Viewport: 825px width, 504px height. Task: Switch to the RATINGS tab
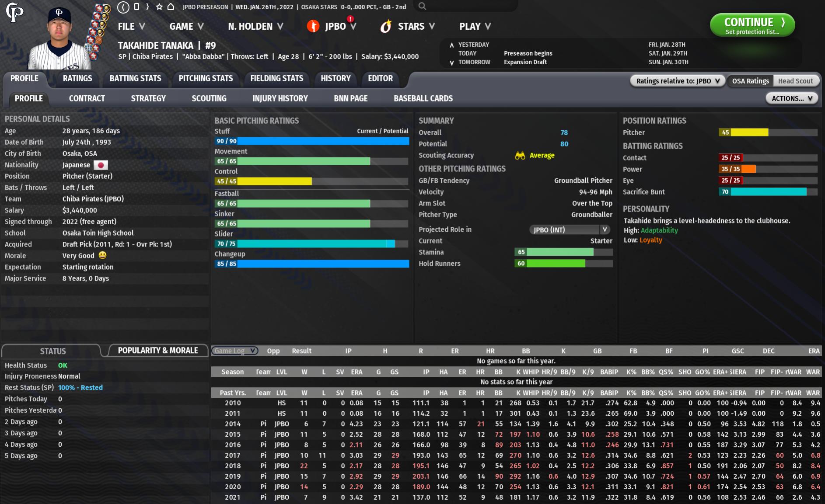77,79
